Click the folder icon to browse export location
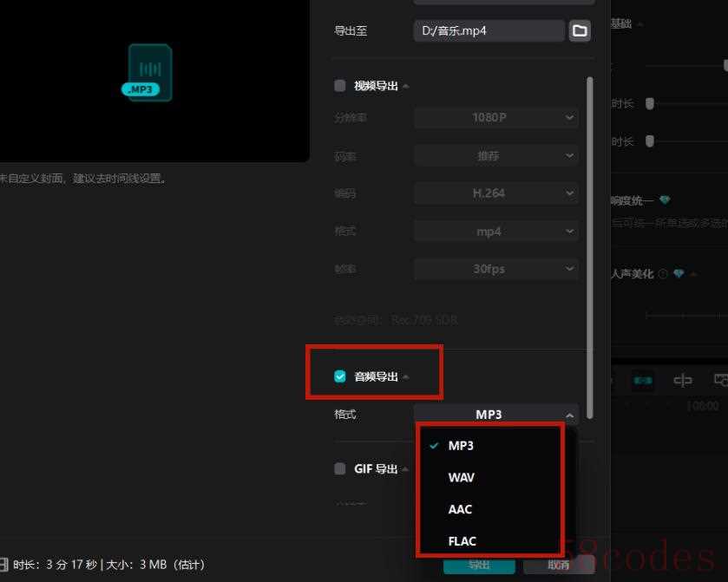Image resolution: width=728 pixels, height=582 pixels. click(x=579, y=31)
